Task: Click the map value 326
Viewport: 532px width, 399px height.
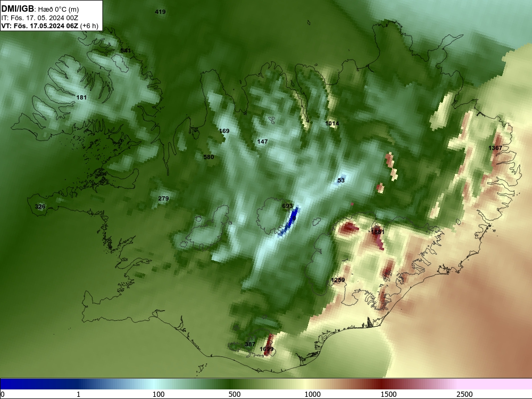Action: [40, 206]
